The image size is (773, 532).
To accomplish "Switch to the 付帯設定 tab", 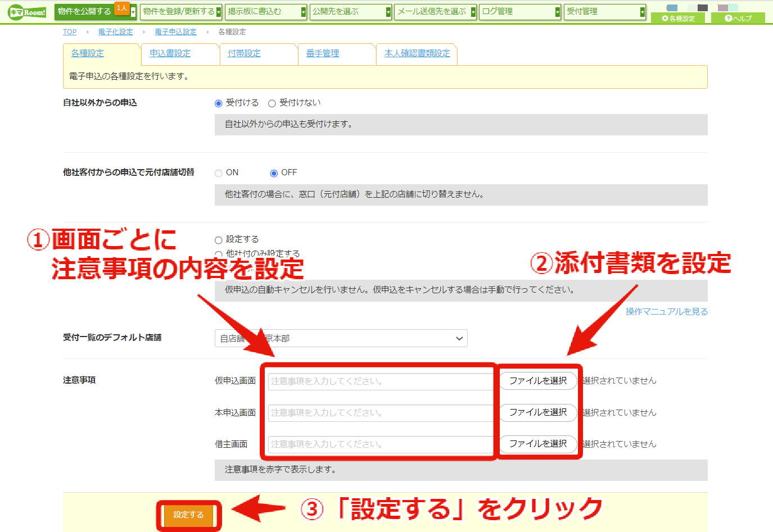I will click(x=244, y=53).
